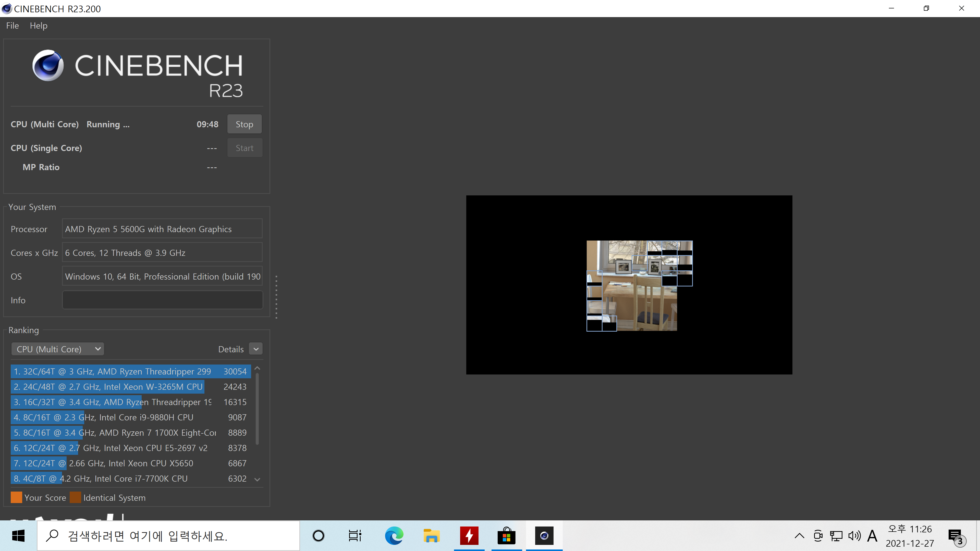Image resolution: width=980 pixels, height=551 pixels.
Task: Open Microsoft Edge from the taskbar
Action: (394, 536)
